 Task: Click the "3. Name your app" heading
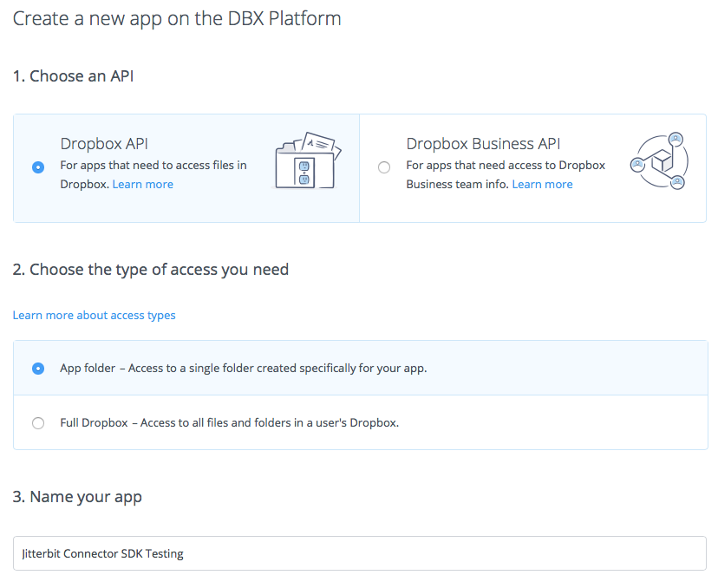pos(77,497)
